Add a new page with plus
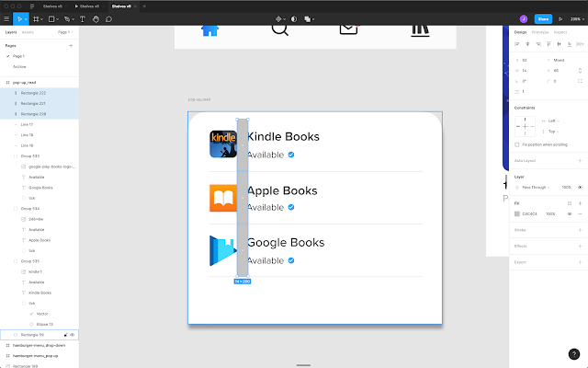 71,46
